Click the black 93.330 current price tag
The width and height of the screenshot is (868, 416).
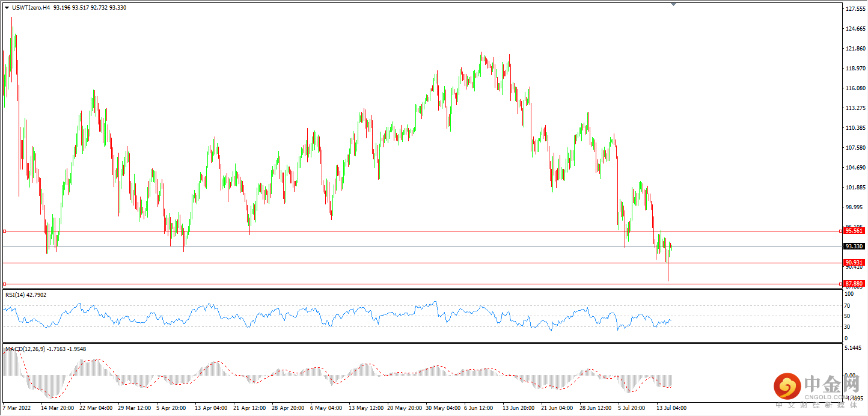click(854, 246)
